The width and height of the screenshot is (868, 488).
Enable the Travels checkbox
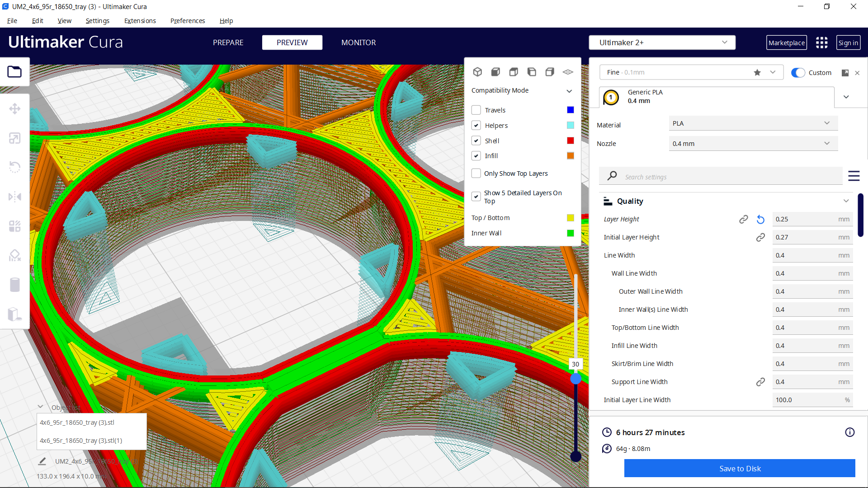[476, 110]
